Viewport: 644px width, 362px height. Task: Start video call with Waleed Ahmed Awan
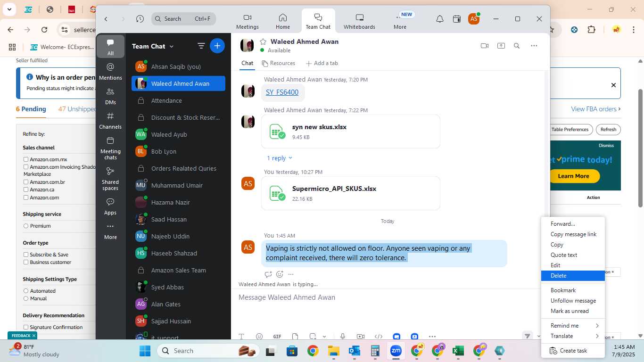(x=485, y=46)
